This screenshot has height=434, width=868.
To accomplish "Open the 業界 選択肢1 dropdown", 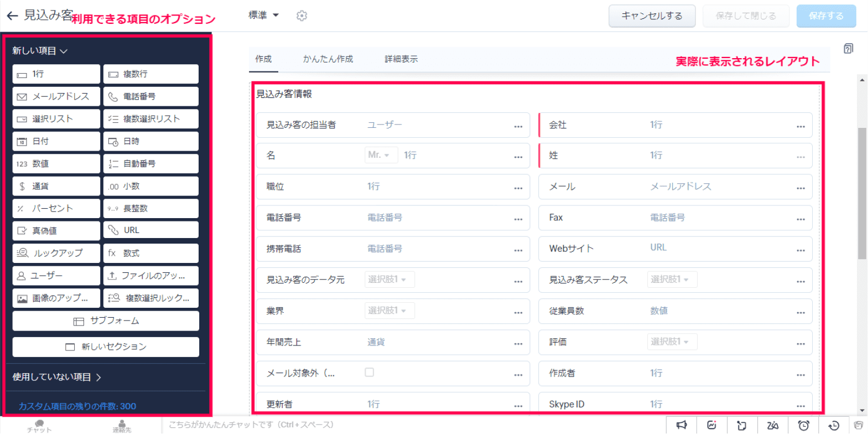I will tap(389, 311).
